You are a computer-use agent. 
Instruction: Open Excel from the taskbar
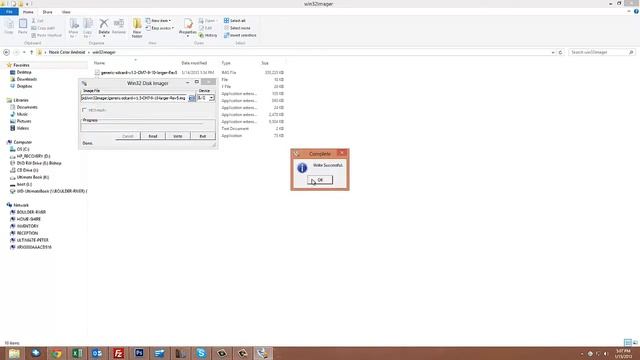pyautogui.click(x=77, y=353)
